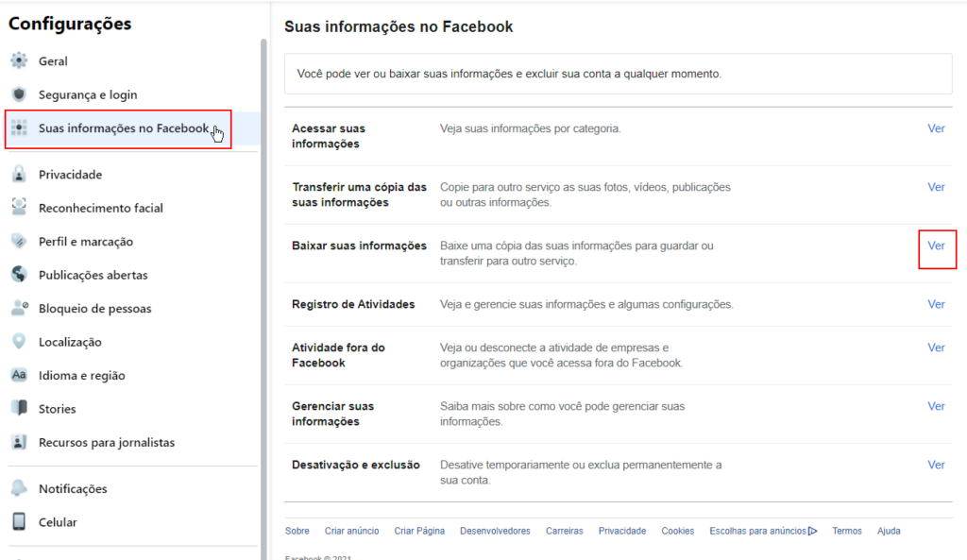
Task: Click the ad choices triangle icon in the footer
Action: coord(813,531)
